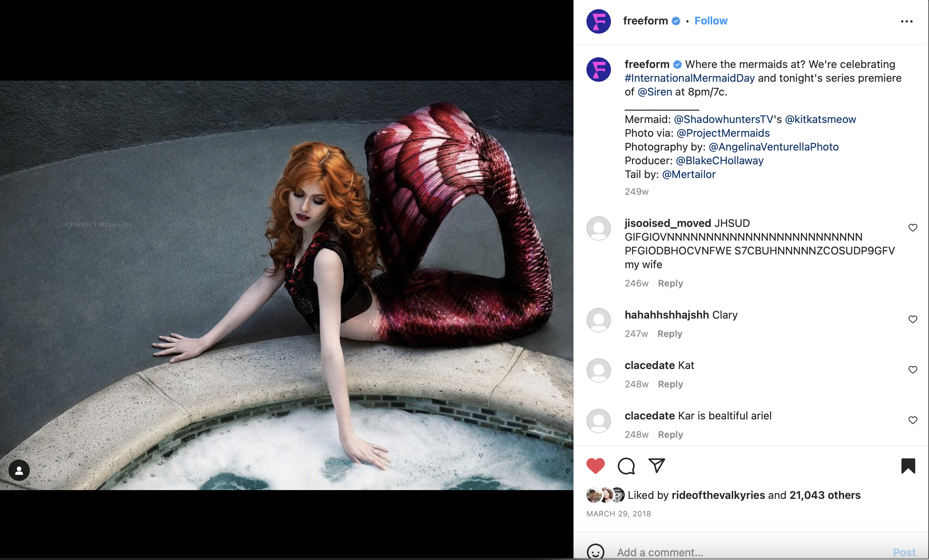Screen dimensions: 929x560
Task: Open the emoji picker smiley icon
Action: pos(595,552)
